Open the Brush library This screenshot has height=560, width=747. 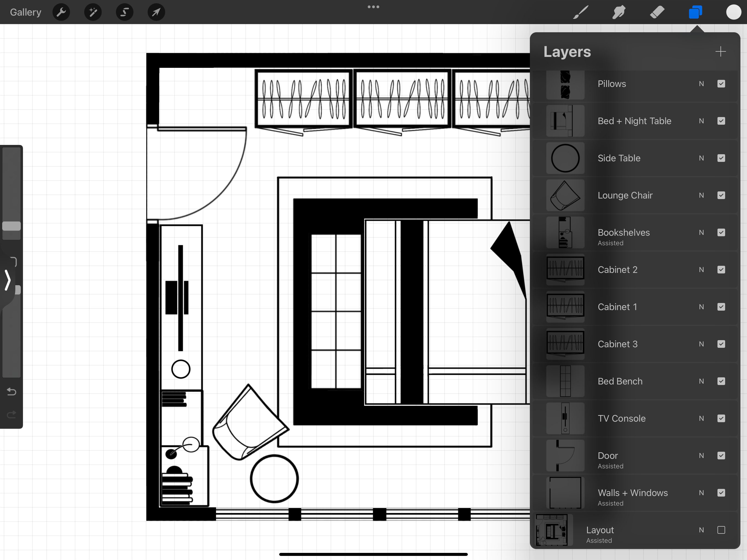580,12
